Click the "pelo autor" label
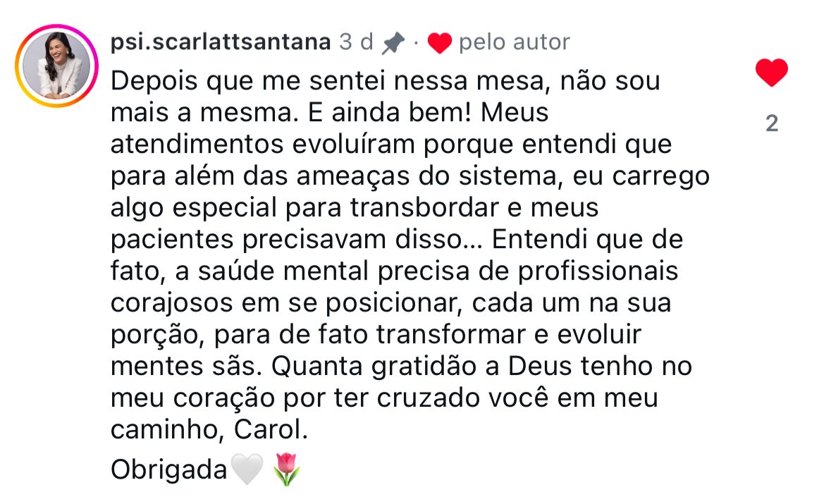 tap(514, 42)
